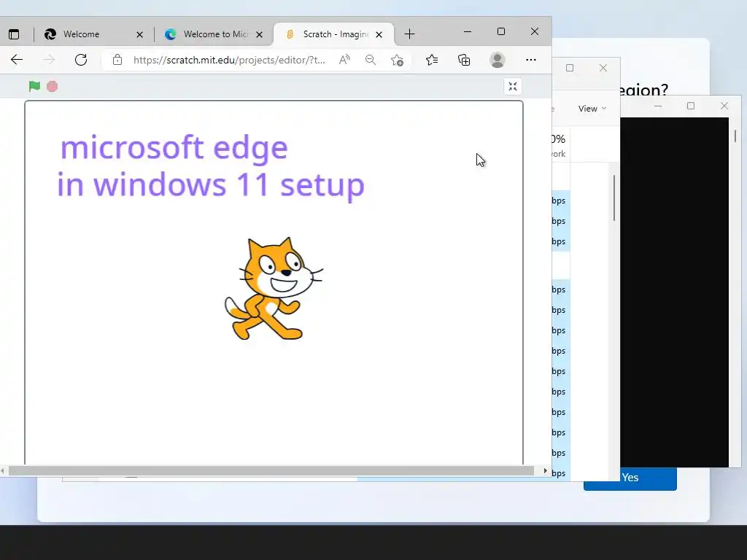Click the horizontal scrollbar left arrow
This screenshot has width=747, height=560.
[x=3, y=470]
